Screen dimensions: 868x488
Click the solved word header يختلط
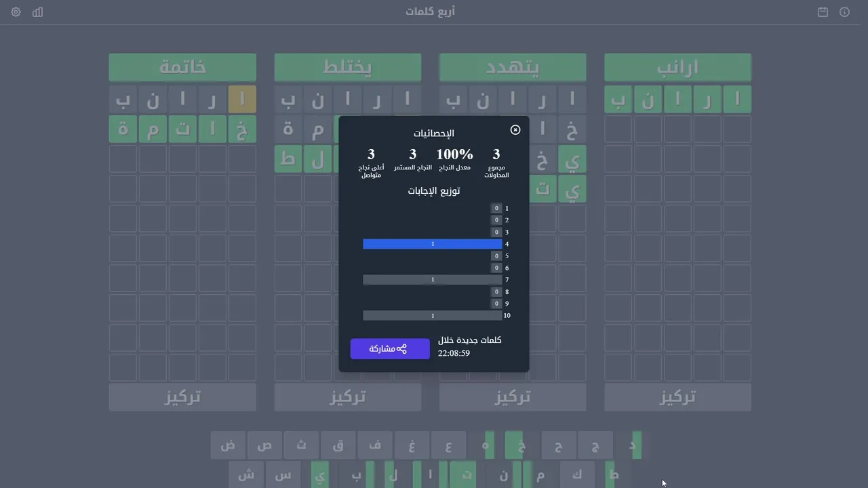pos(347,67)
